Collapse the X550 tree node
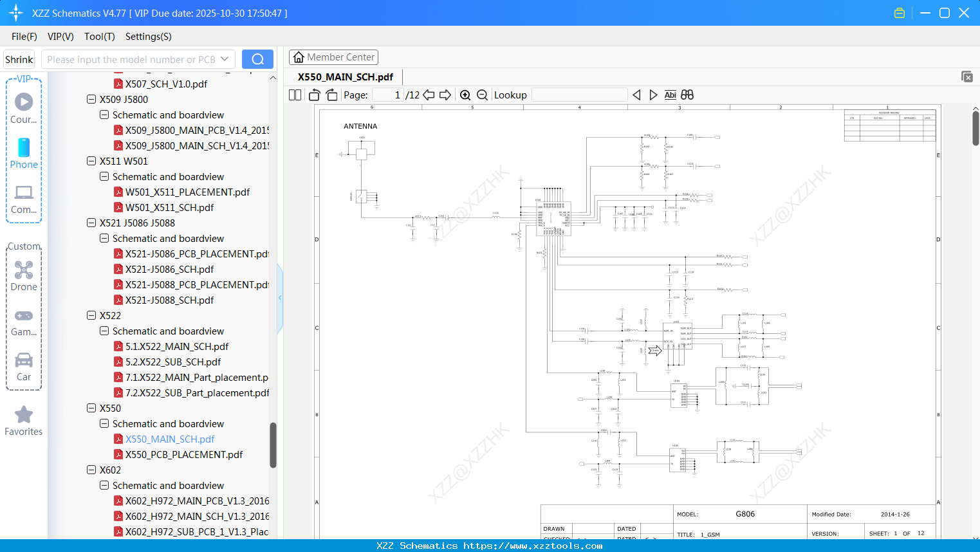 tap(91, 408)
